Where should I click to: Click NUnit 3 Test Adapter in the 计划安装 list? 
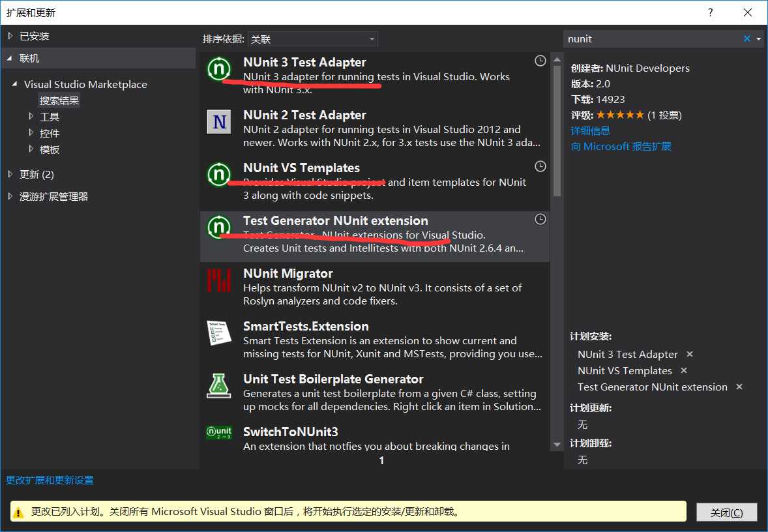click(628, 354)
